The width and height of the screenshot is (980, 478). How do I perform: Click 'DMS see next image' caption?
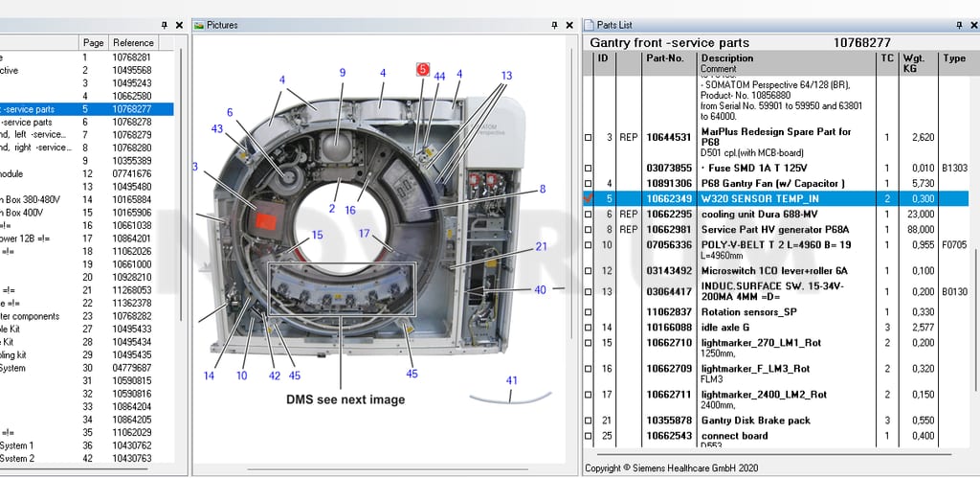point(345,399)
